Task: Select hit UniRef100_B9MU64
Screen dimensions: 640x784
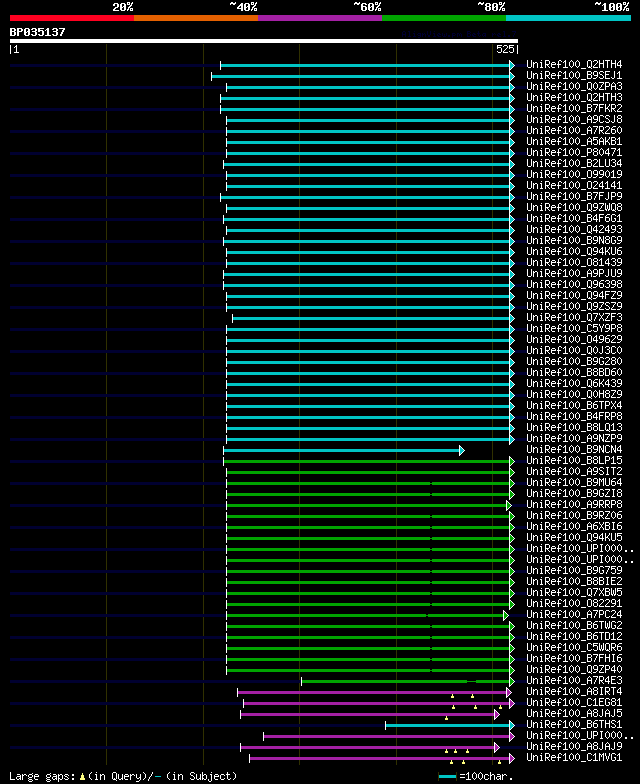Action: click(574, 482)
